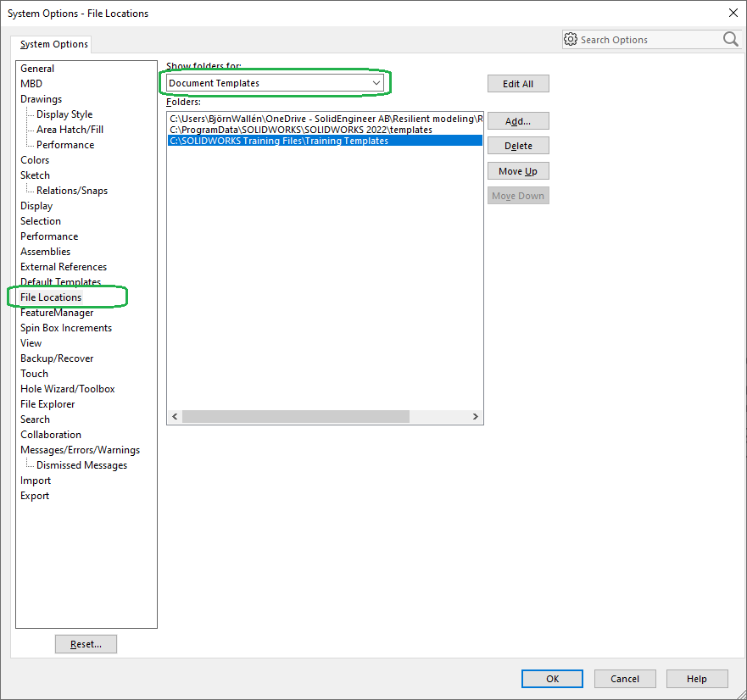Select the ProgramData templates folder path
The image size is (747, 700).
coord(301,130)
